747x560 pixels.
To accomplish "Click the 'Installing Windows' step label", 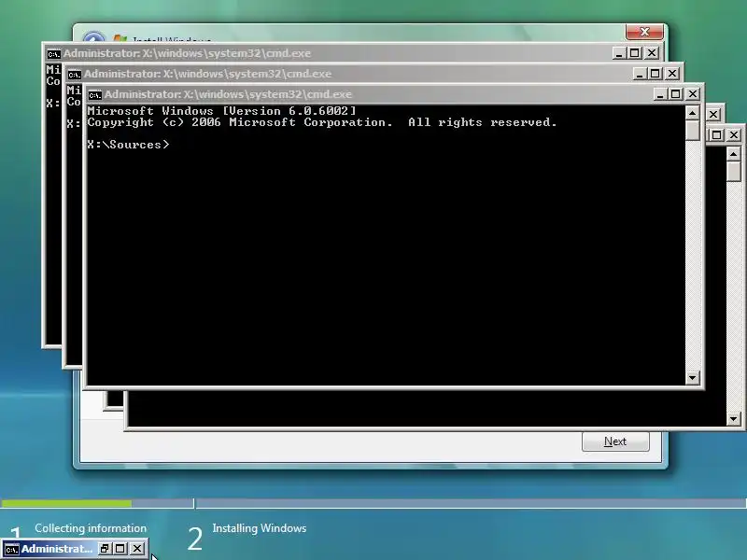I will point(260,528).
